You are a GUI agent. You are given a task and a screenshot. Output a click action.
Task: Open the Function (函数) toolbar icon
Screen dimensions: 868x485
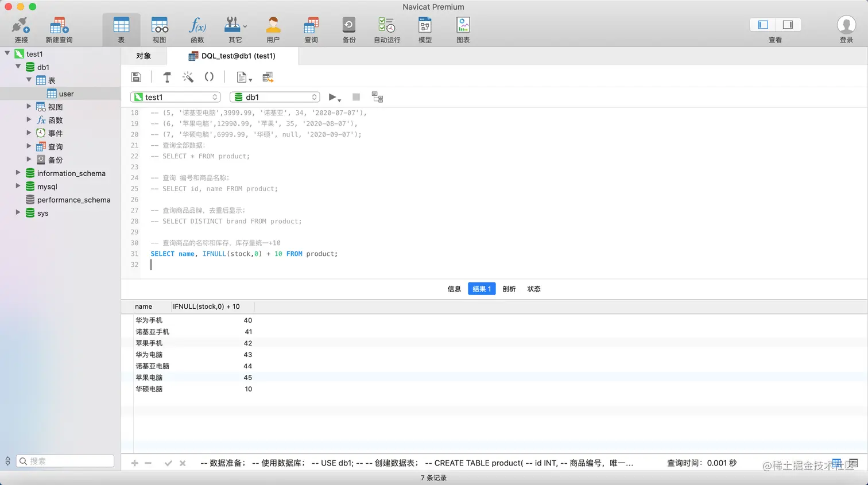coord(197,30)
